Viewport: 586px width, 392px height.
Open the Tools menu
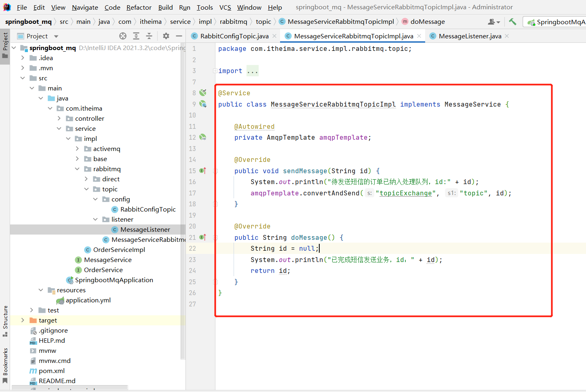click(x=204, y=7)
